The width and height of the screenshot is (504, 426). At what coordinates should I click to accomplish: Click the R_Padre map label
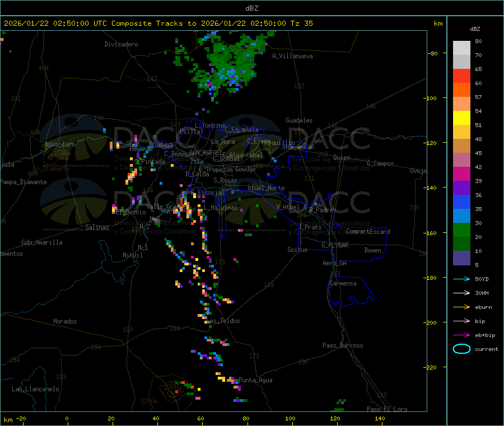[x=321, y=210]
